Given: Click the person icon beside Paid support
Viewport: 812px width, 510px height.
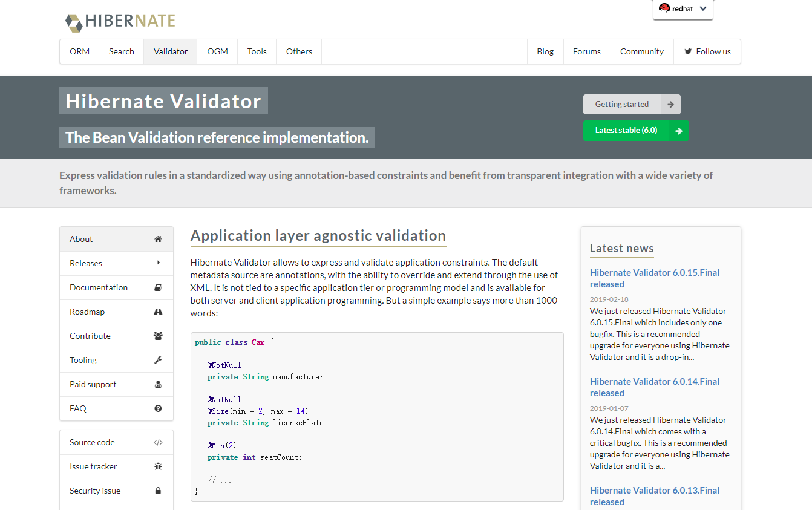Looking at the screenshot, I should [x=158, y=384].
